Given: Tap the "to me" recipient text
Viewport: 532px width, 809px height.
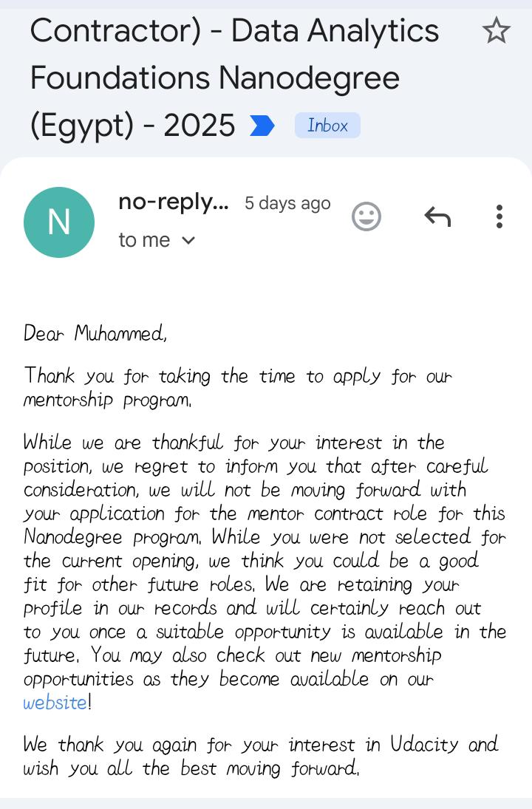Looking at the screenshot, I should [144, 240].
